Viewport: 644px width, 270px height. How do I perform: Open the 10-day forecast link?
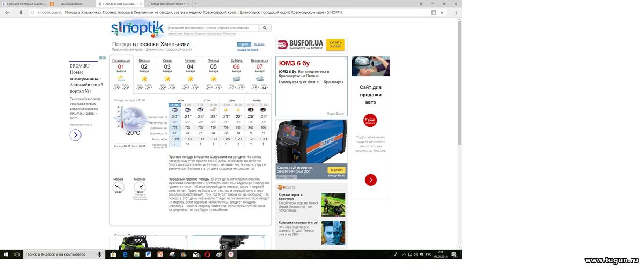[259, 44]
